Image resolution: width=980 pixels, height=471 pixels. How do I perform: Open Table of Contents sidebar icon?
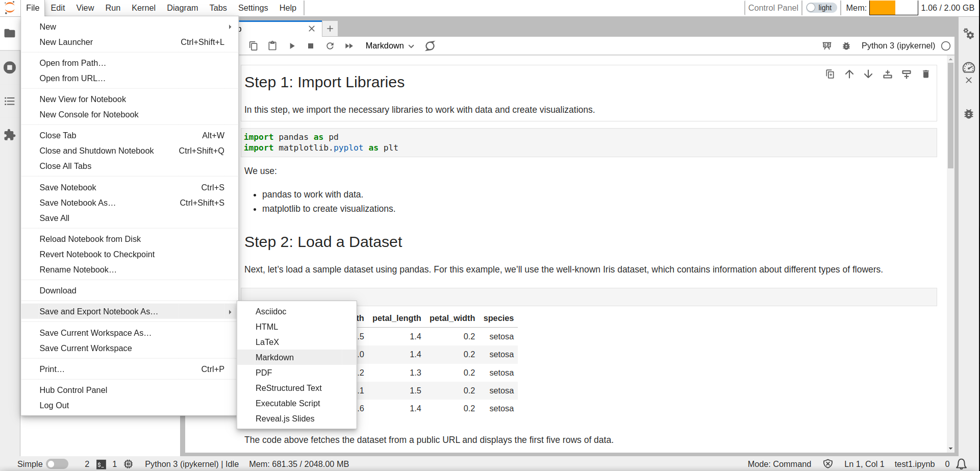[10, 102]
